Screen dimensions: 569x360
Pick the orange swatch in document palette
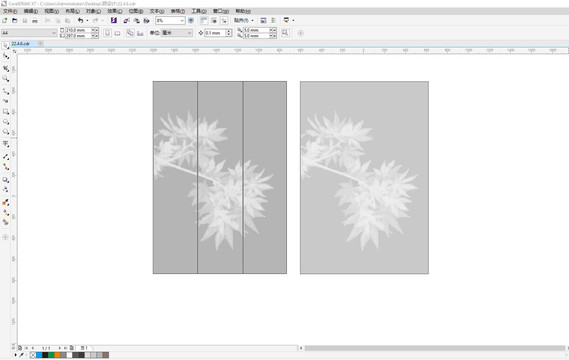tap(57, 355)
